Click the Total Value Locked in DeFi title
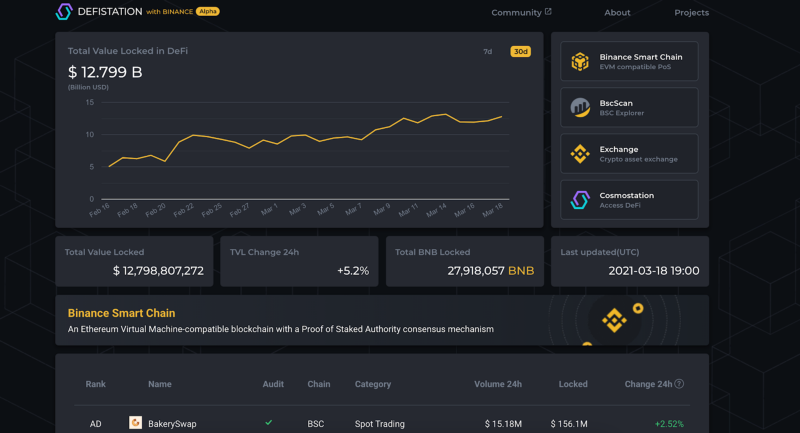This screenshot has width=800, height=433. (x=128, y=50)
